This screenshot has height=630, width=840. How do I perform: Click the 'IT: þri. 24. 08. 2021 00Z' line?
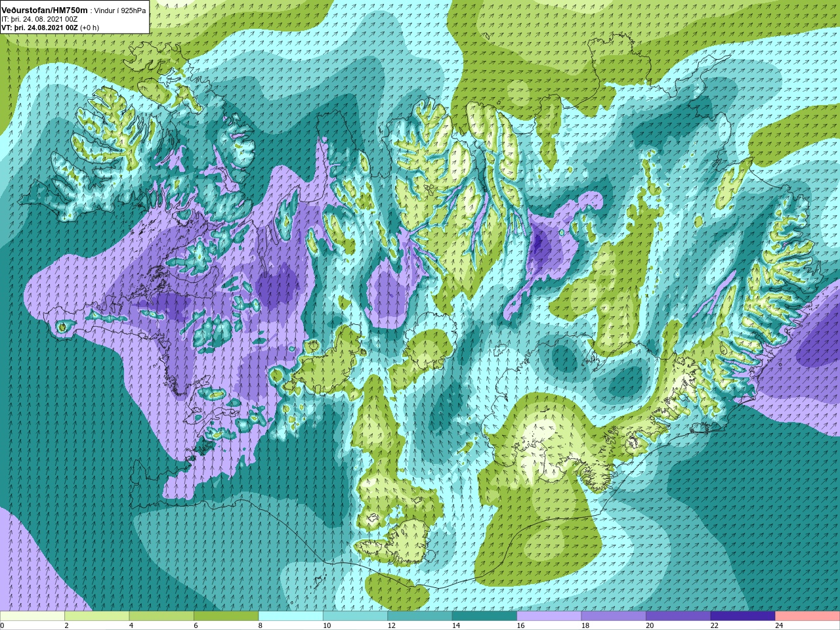tap(39, 19)
